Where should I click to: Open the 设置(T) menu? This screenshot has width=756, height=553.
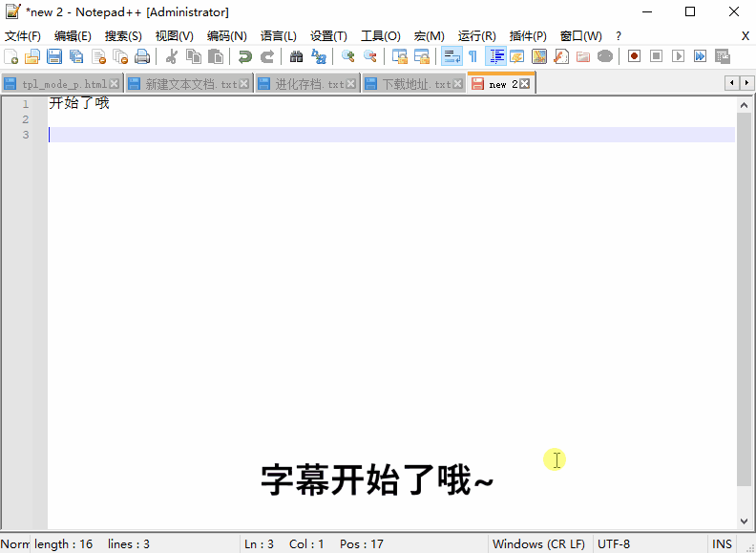328,36
